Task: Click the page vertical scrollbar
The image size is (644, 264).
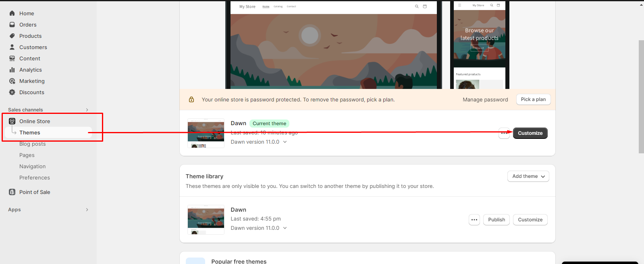Action: click(x=641, y=97)
